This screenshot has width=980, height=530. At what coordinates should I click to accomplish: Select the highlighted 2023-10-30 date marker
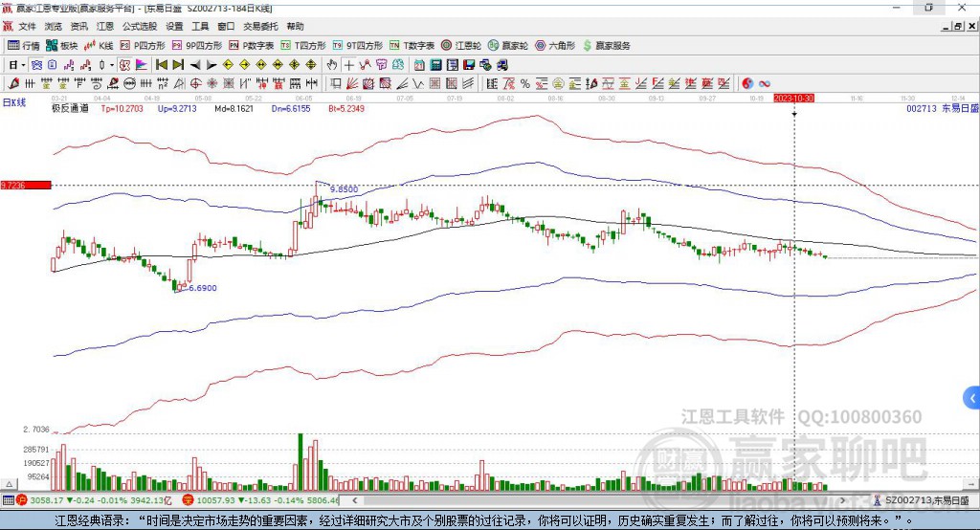793,99
